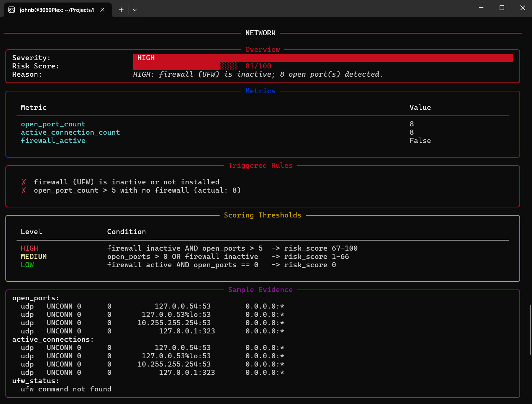Click 127.0.0.53%lo:53 under open_ports
The image size is (532, 404).
point(176,315)
